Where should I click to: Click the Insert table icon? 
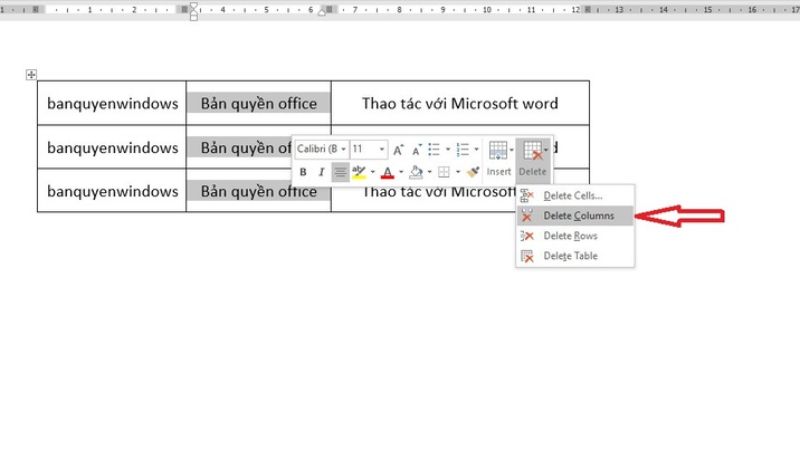coord(498,151)
